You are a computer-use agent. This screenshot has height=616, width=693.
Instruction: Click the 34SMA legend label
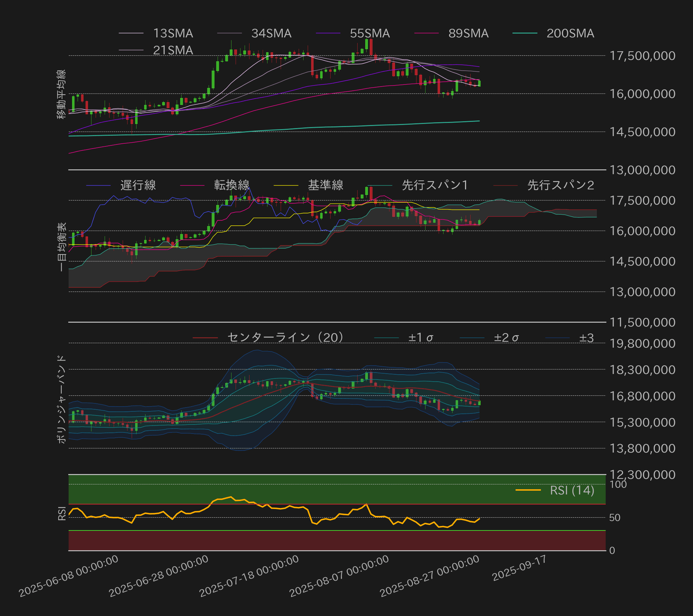[x=271, y=33]
